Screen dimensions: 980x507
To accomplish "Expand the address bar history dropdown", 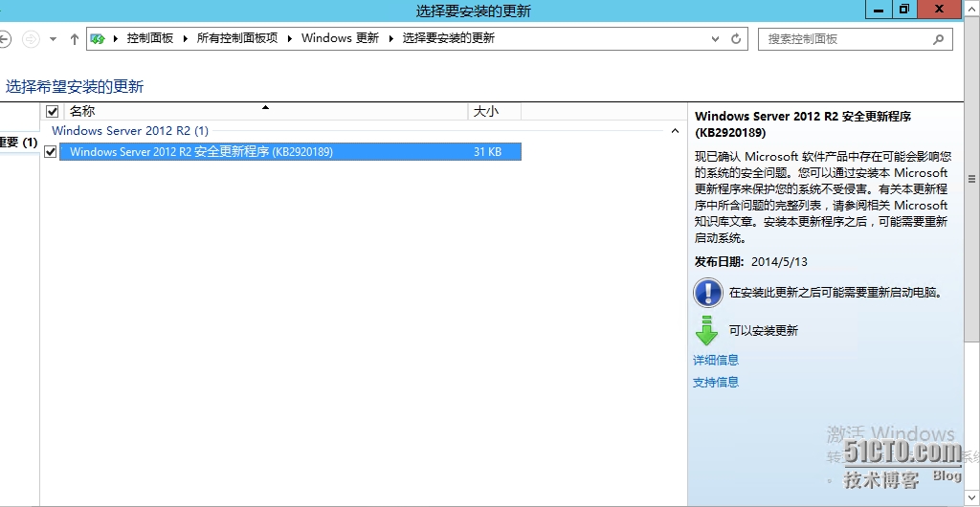I will point(716,38).
